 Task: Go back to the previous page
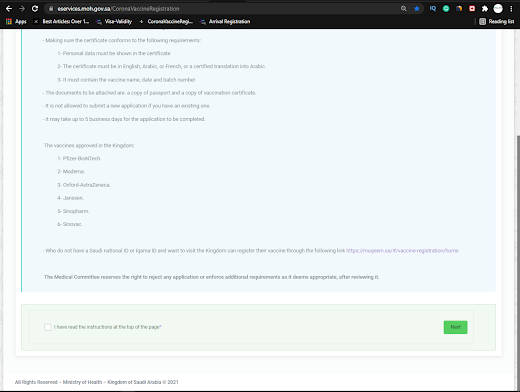pyautogui.click(x=9, y=9)
